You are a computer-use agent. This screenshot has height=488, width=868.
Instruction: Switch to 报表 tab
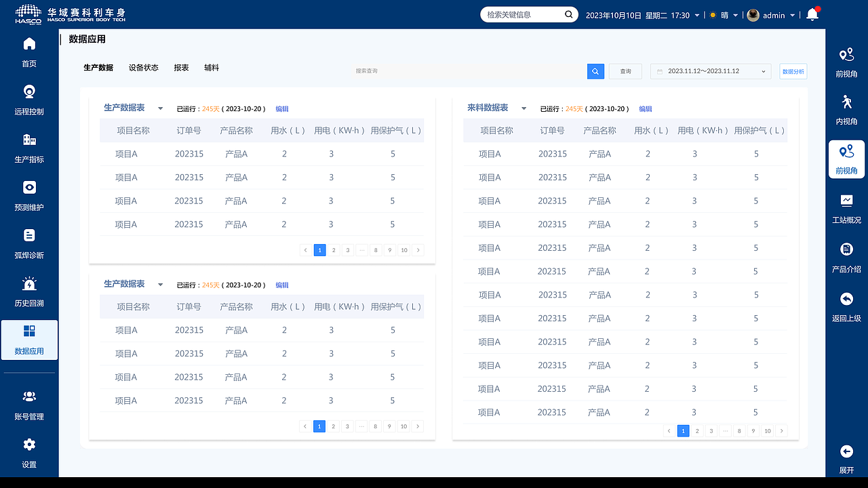pyautogui.click(x=181, y=68)
